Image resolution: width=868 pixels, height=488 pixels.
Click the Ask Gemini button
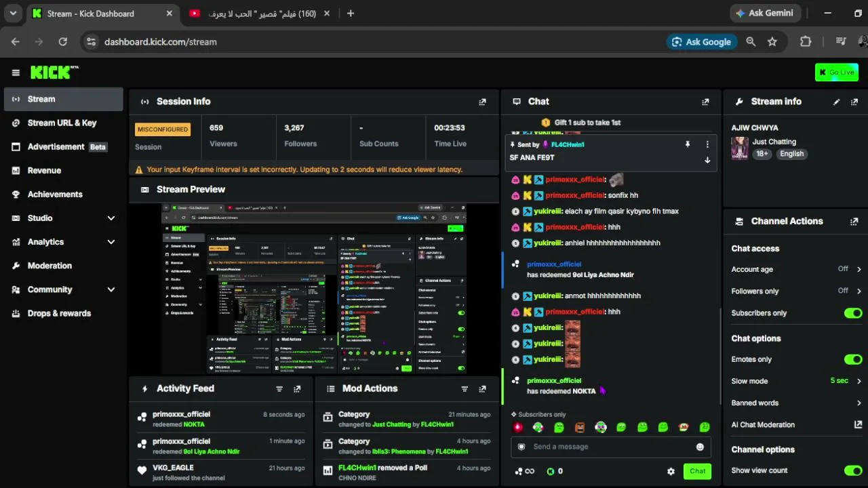(764, 14)
